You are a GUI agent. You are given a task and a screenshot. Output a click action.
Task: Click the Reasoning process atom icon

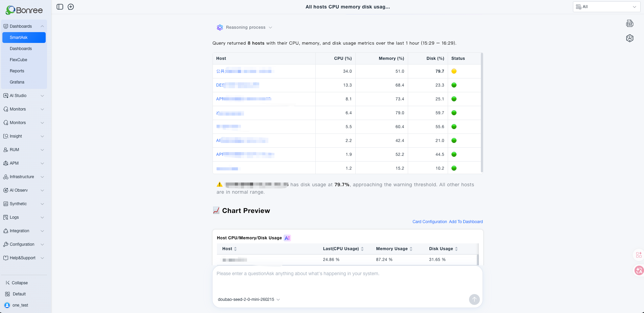pos(220,27)
